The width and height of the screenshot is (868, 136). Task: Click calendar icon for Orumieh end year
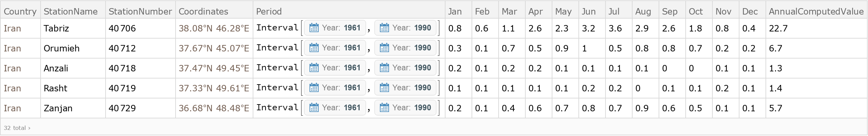[384, 48]
